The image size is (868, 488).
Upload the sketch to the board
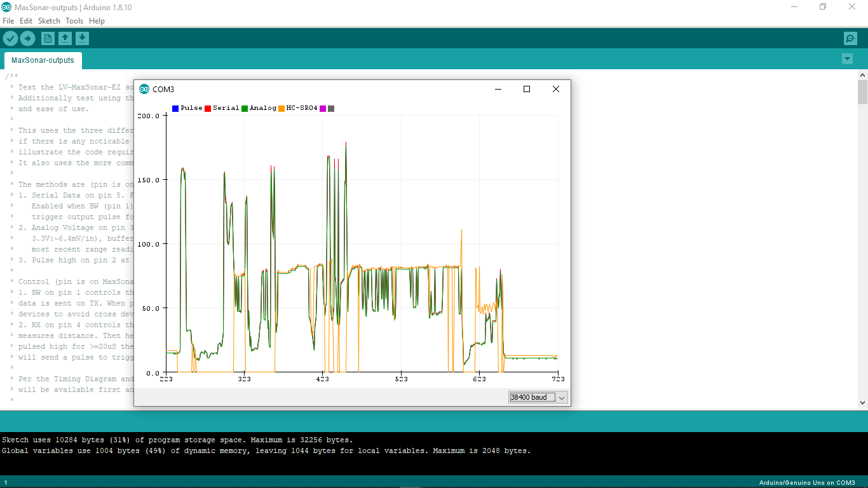pyautogui.click(x=27, y=37)
